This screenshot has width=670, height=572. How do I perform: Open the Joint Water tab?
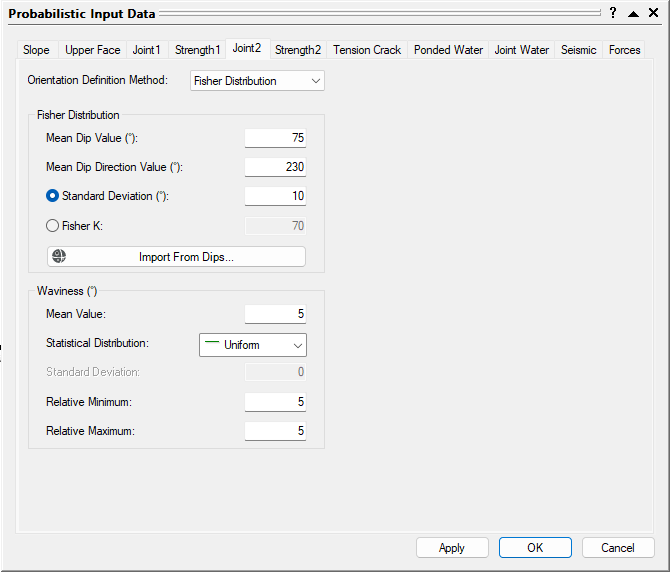coord(522,50)
